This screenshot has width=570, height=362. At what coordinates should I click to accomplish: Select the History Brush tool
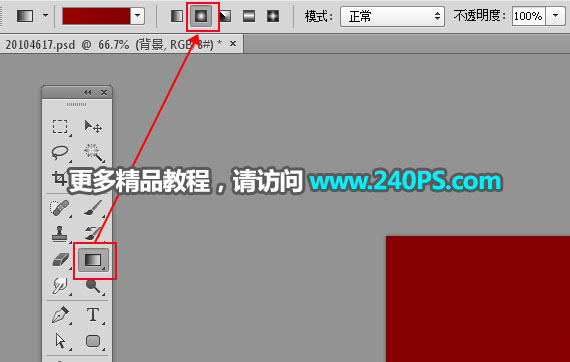coord(93,234)
